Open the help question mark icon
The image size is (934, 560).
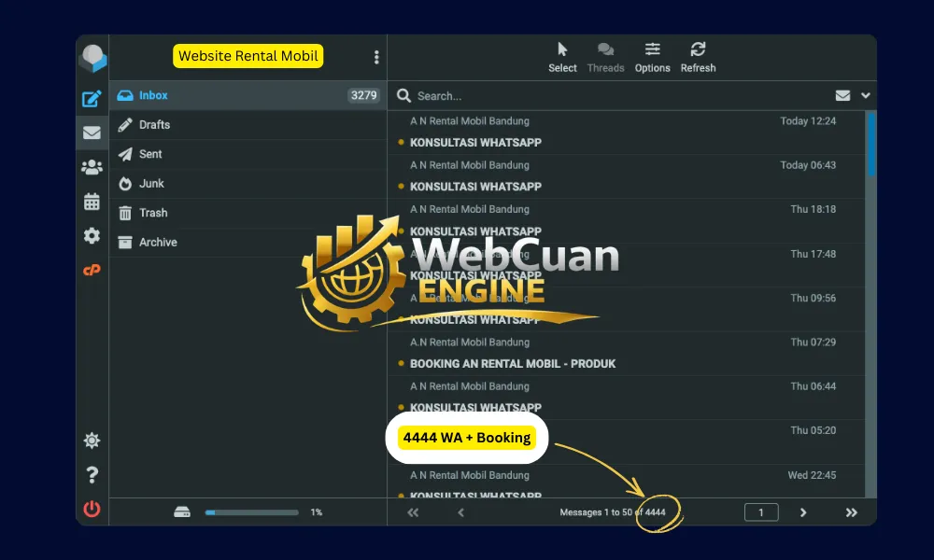click(92, 475)
